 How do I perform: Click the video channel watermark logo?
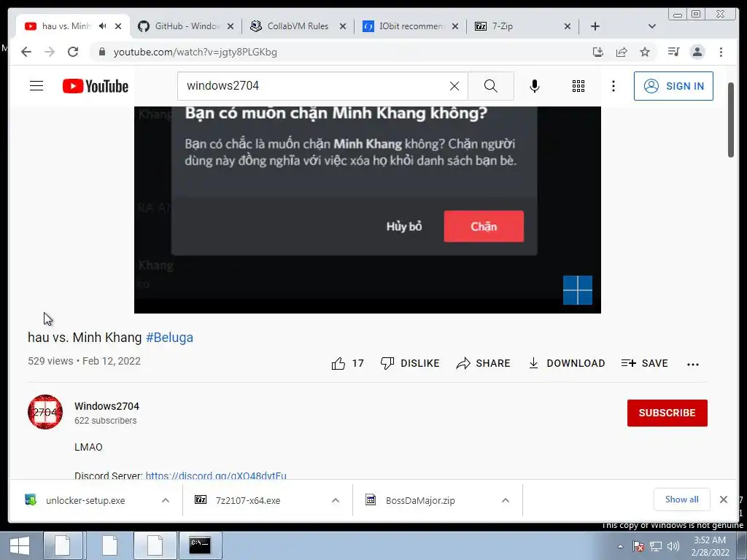578,290
